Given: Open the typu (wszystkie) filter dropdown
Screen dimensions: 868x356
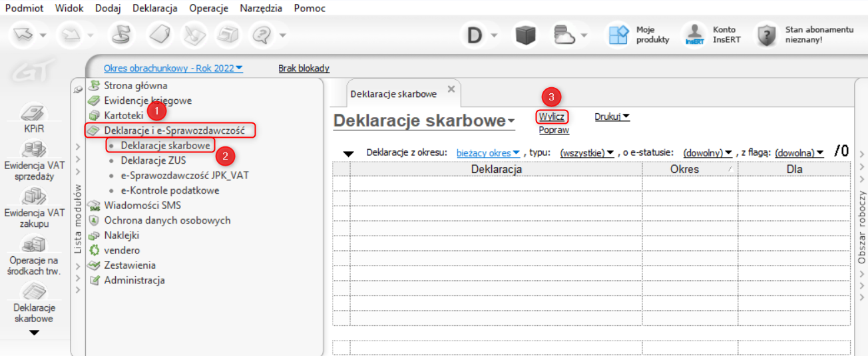Looking at the screenshot, I should click(587, 153).
